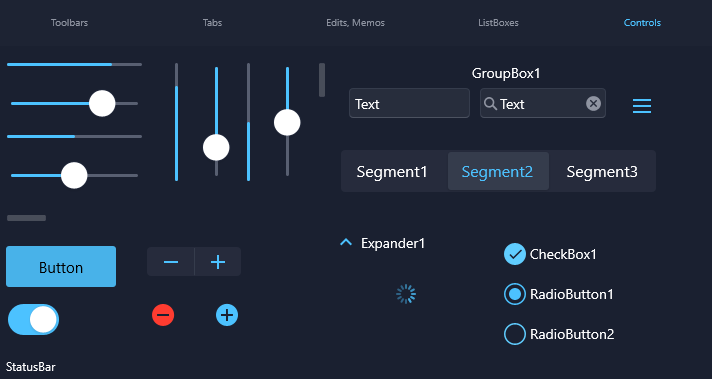Collapse Expander1 with its chevron
The width and height of the screenshot is (712, 379).
pyautogui.click(x=346, y=242)
